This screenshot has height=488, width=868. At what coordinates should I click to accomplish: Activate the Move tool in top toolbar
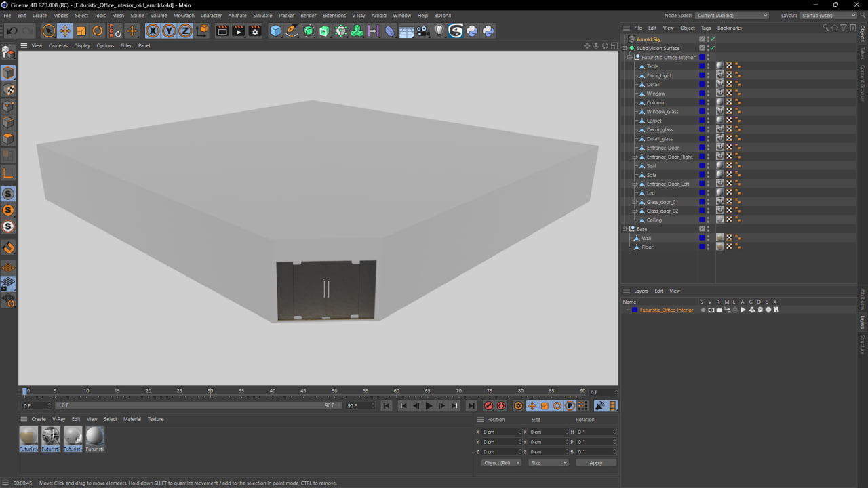pyautogui.click(x=64, y=30)
